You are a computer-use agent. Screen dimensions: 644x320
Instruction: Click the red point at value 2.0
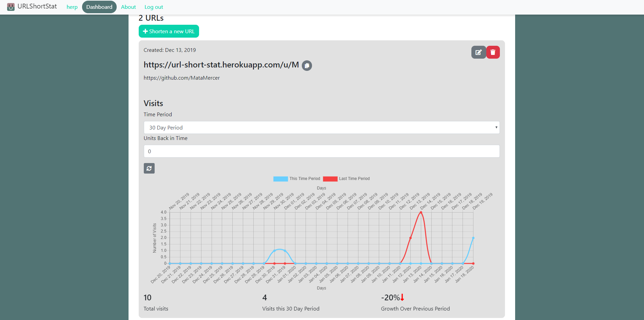[410, 238]
